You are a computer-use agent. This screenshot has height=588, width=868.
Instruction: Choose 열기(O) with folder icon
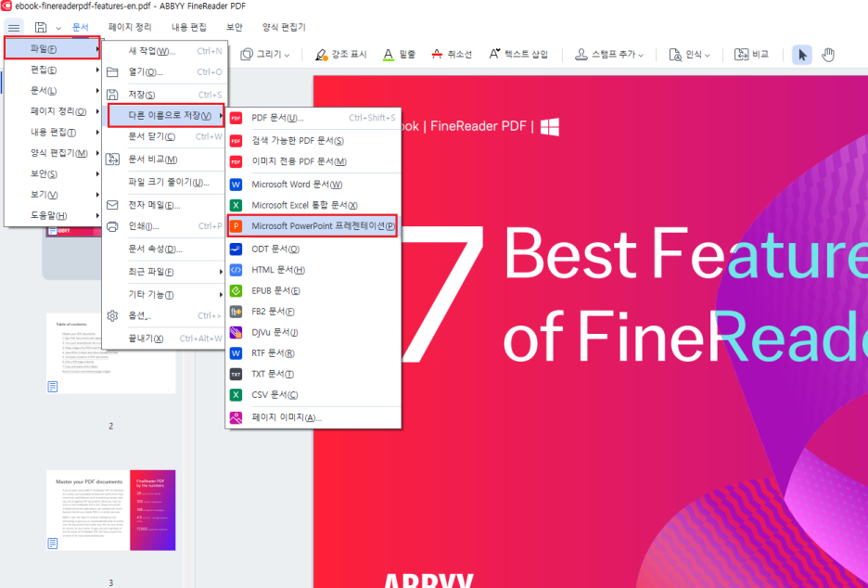click(x=164, y=72)
